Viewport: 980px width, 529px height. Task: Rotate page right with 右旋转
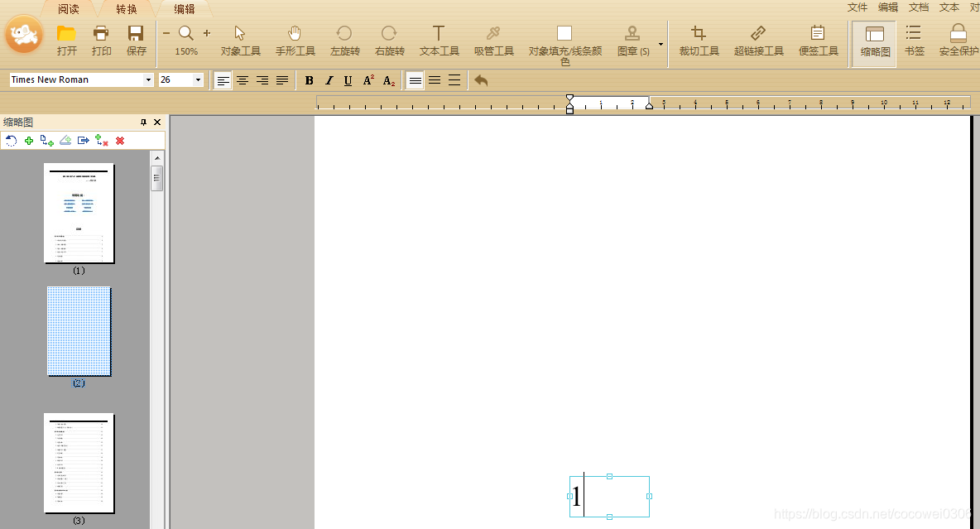click(x=389, y=41)
